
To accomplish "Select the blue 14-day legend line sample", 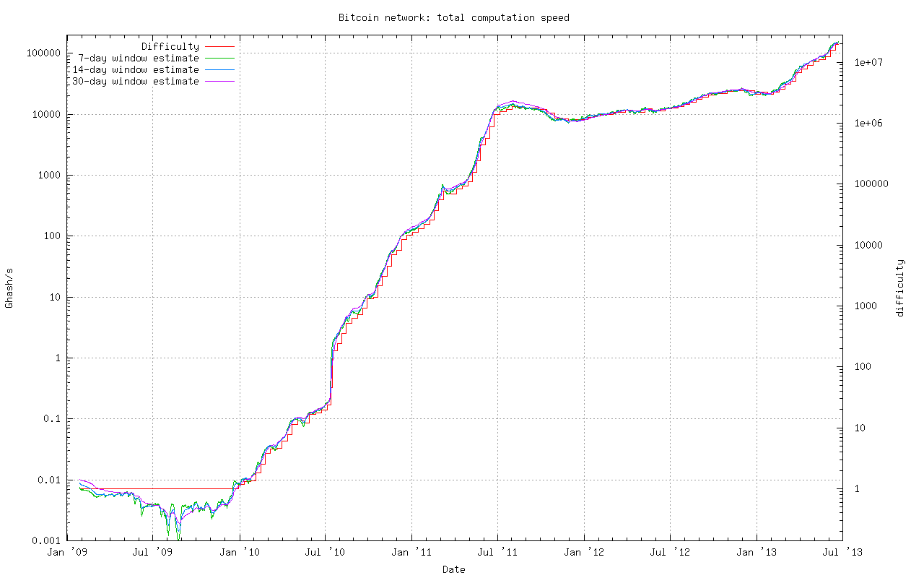I will [219, 70].
